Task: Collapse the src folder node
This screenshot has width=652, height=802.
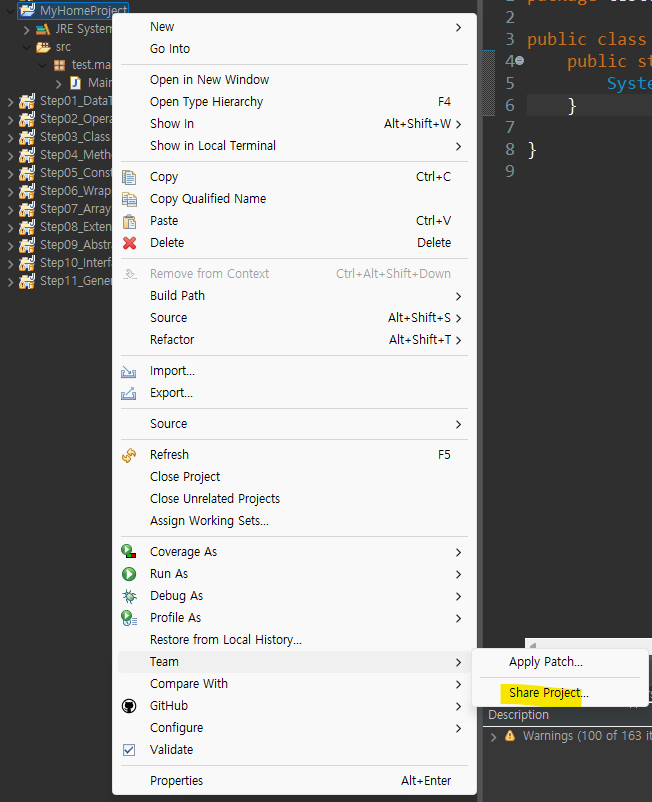Action: pos(27,47)
